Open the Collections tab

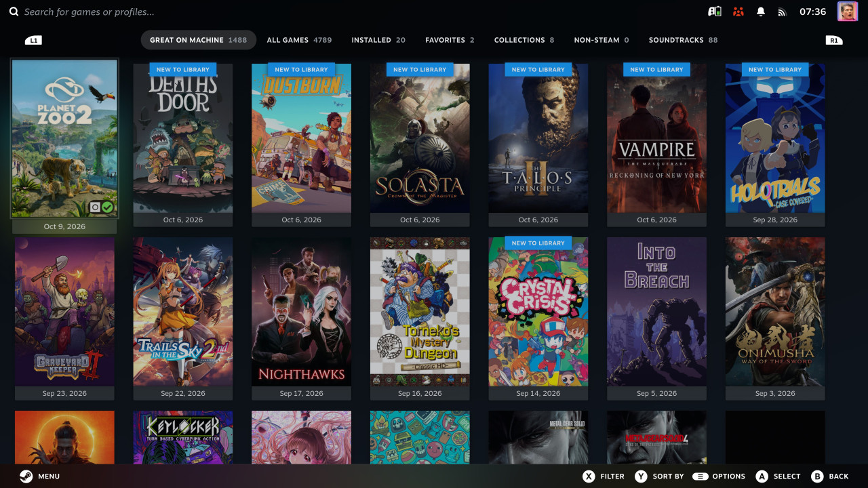point(524,40)
